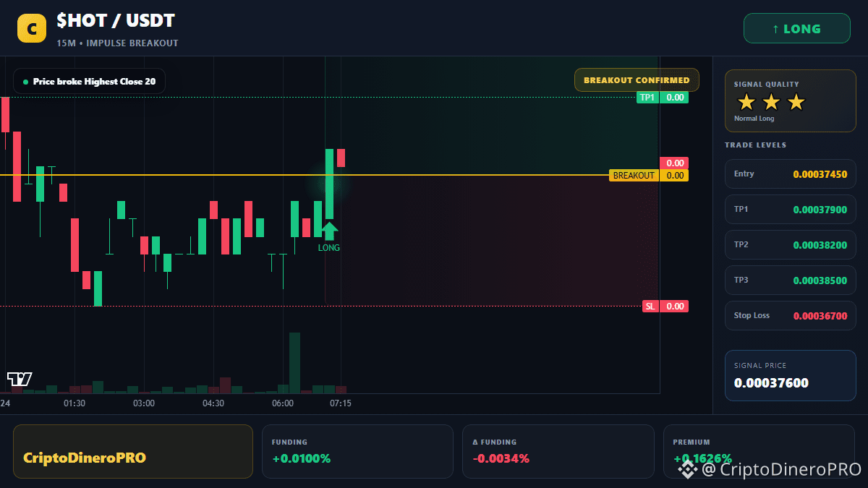This screenshot has width=868, height=488.
Task: Click the Funding +0.0100% card
Action: (x=357, y=451)
